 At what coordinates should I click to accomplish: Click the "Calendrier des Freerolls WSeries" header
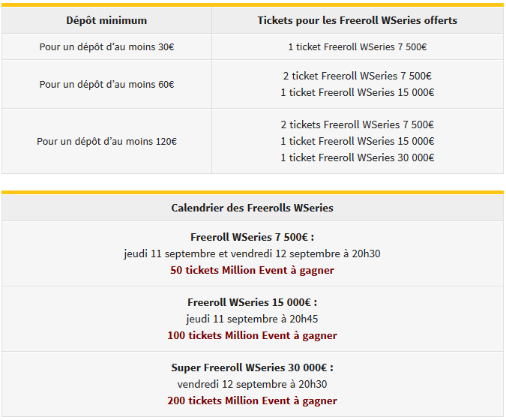pyautogui.click(x=252, y=208)
